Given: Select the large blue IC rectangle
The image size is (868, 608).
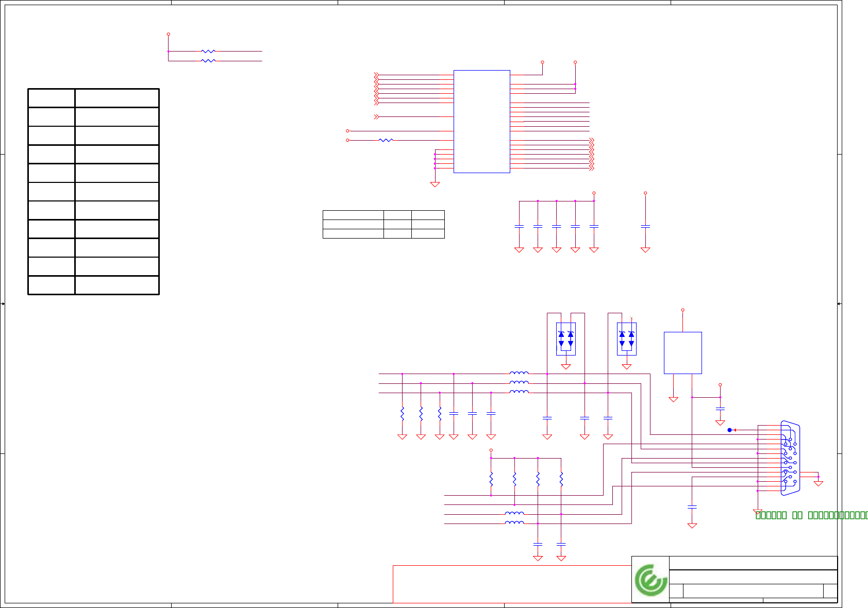Looking at the screenshot, I should (482, 122).
